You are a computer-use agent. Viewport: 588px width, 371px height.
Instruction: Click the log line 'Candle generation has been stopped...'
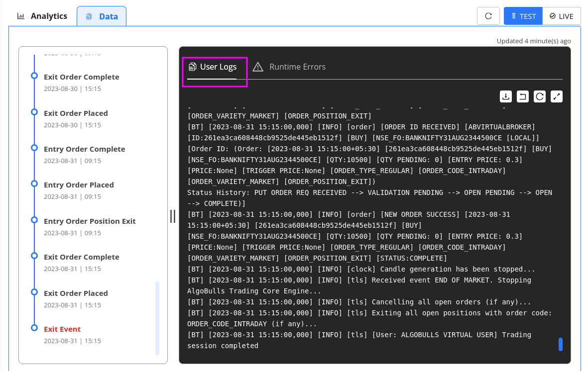tap(361, 269)
